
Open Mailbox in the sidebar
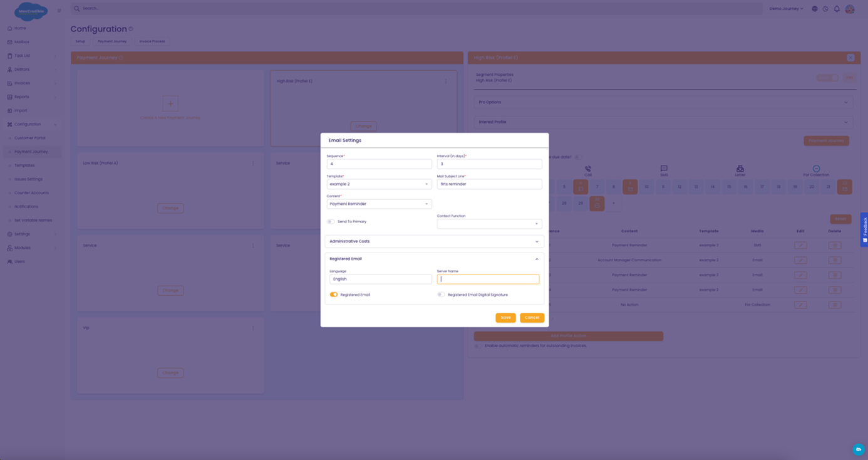click(22, 42)
